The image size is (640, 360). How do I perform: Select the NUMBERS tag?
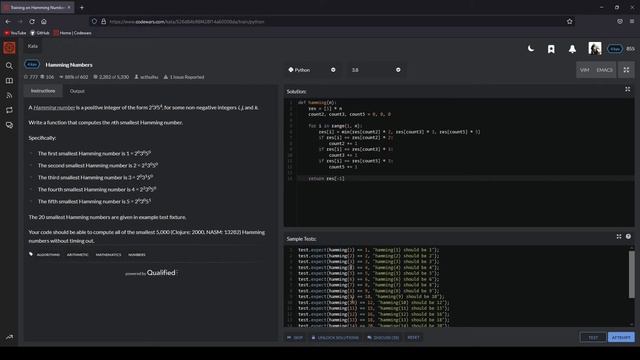point(137,255)
